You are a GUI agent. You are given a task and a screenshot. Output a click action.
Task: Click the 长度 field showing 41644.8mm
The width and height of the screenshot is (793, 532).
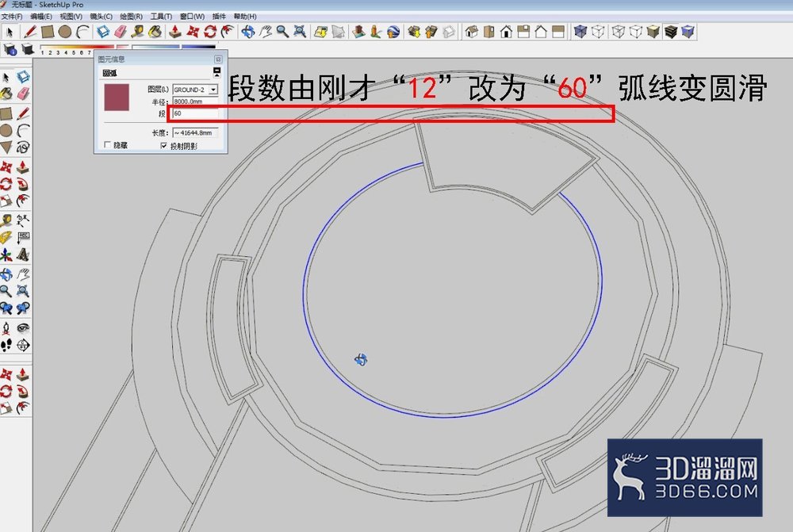coord(195,132)
